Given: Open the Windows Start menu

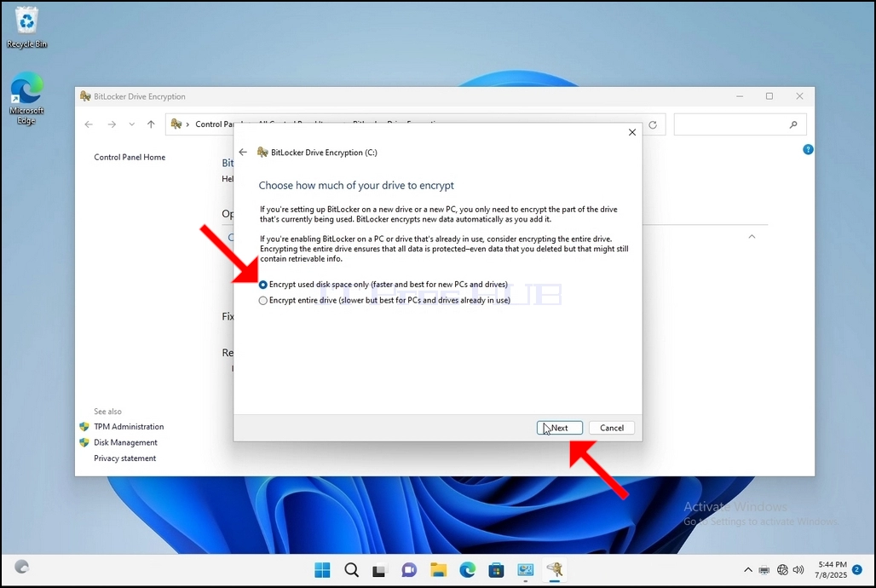Looking at the screenshot, I should 322,569.
